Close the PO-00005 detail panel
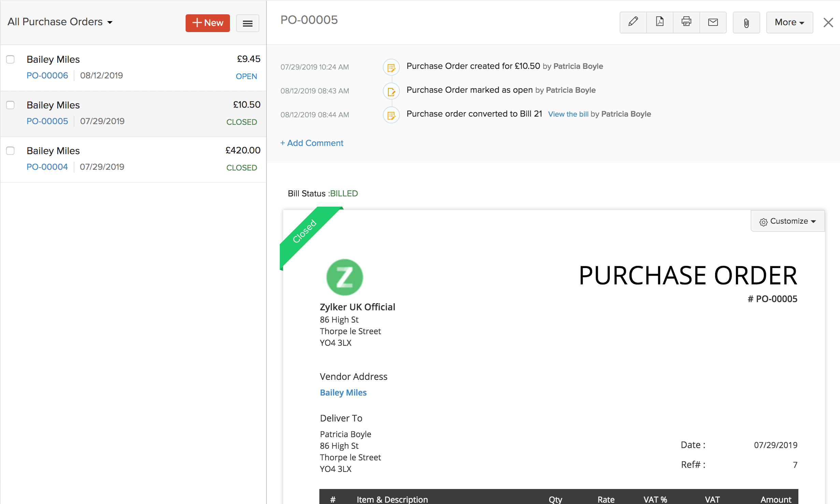Screen dimensions: 840x504 click(828, 23)
